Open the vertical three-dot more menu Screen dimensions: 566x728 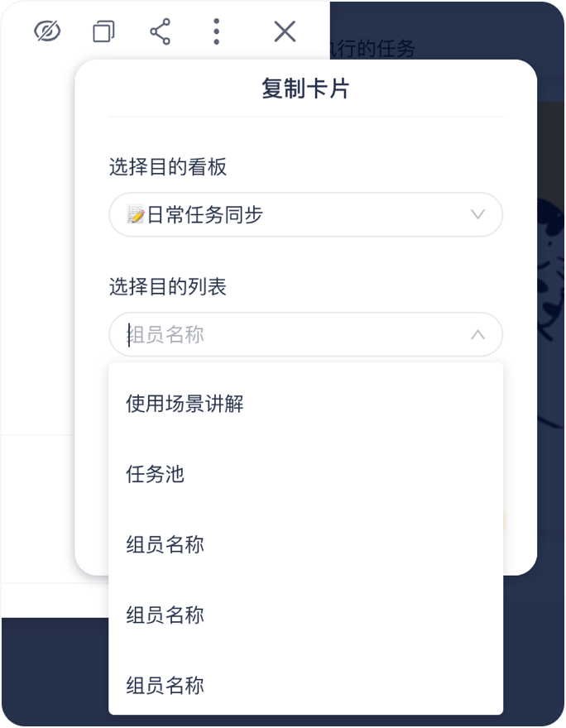point(216,31)
